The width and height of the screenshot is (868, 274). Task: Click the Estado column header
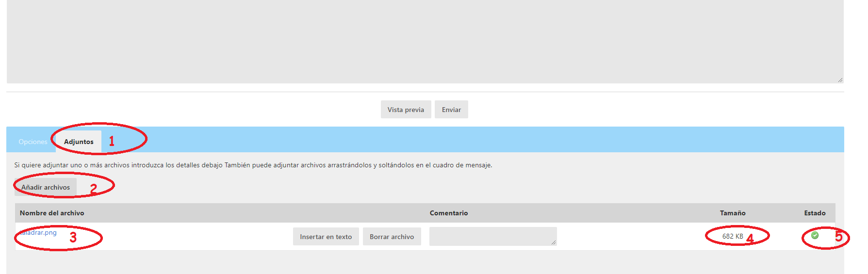click(814, 213)
